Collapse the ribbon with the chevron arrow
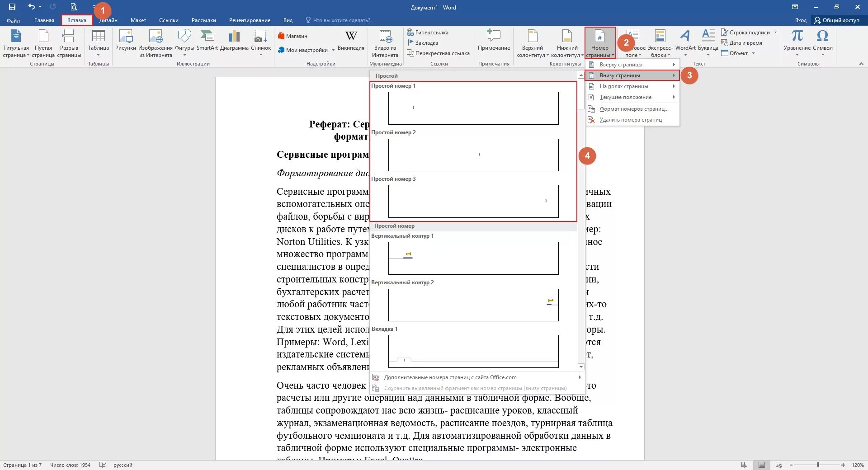The image size is (868, 470). tap(861, 64)
